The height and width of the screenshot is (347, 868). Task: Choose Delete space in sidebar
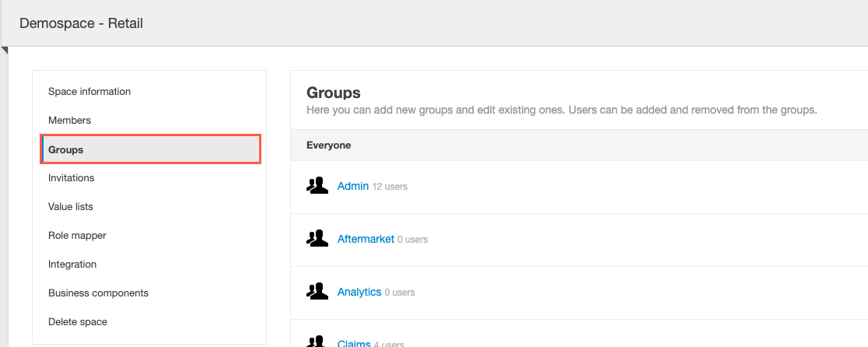78,322
